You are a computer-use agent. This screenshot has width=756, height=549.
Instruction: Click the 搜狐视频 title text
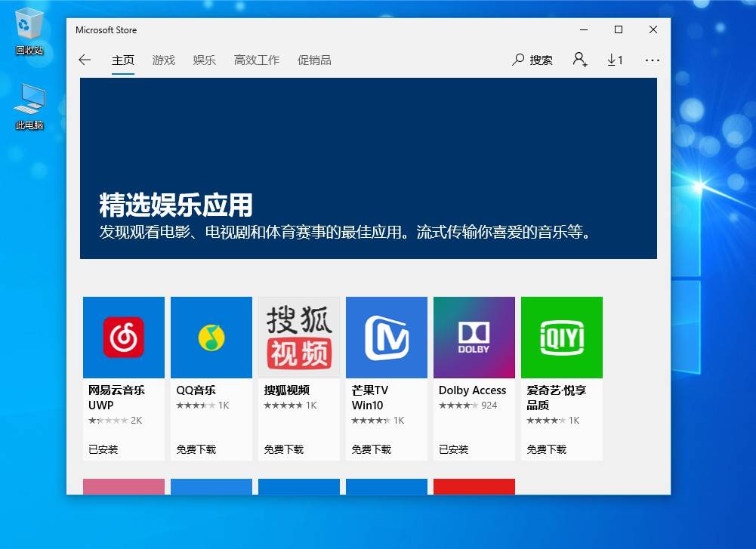coord(286,390)
